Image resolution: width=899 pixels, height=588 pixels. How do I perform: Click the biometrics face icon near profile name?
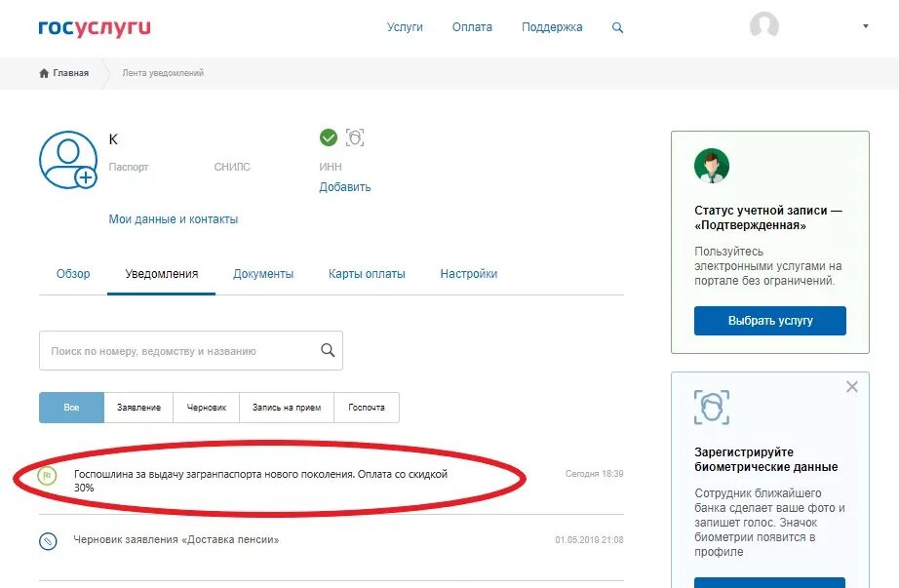(355, 137)
